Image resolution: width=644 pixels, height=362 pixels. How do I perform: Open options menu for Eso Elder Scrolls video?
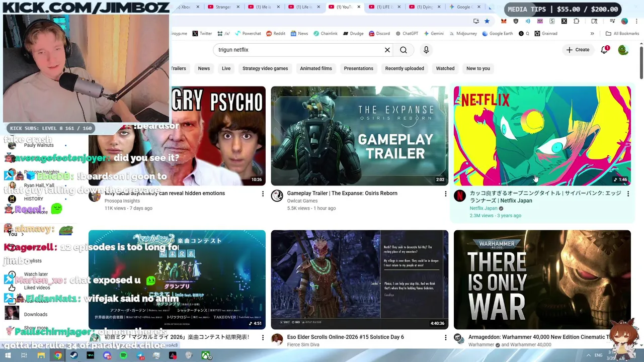[x=445, y=337]
